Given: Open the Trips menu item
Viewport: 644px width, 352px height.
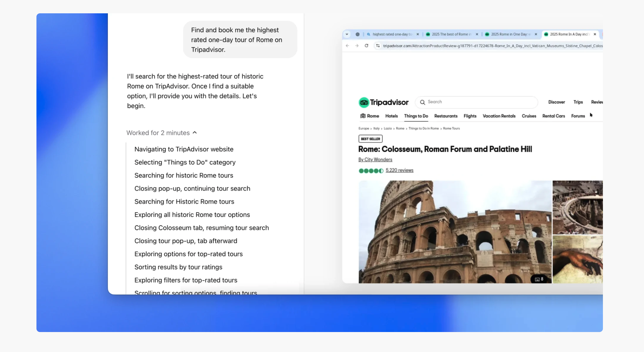Looking at the screenshot, I should click(578, 102).
